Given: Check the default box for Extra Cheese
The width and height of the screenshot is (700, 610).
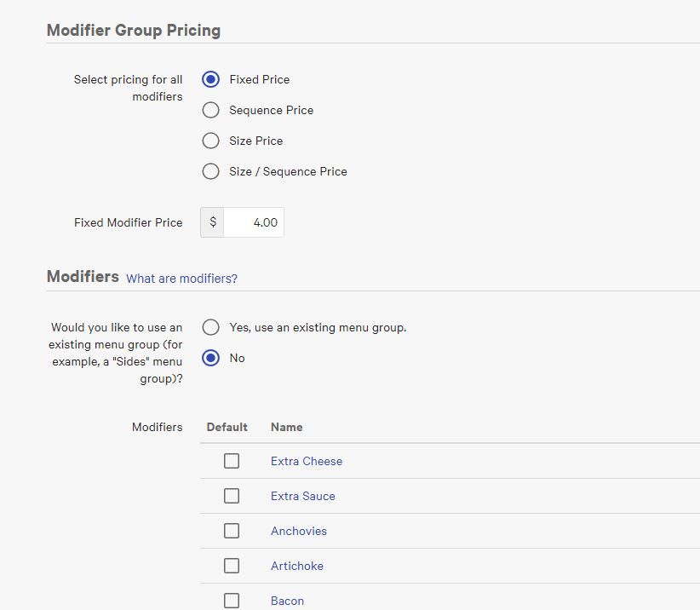Looking at the screenshot, I should tap(232, 461).
